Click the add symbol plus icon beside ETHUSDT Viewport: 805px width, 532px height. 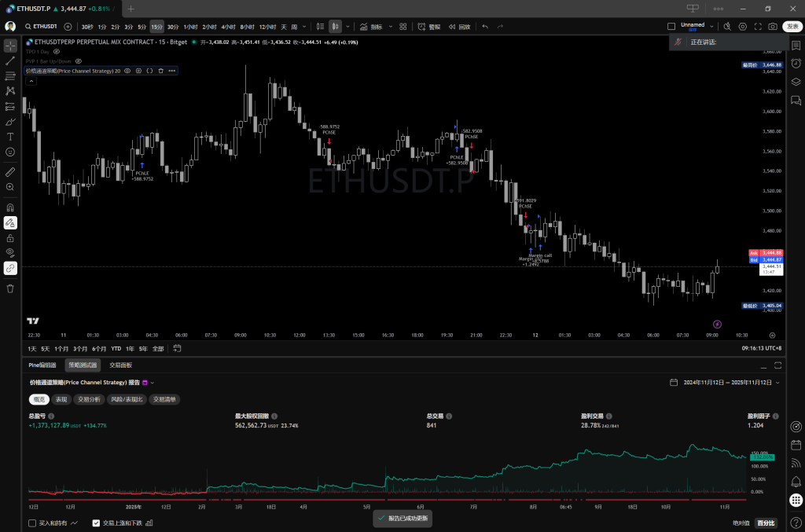(x=68, y=26)
